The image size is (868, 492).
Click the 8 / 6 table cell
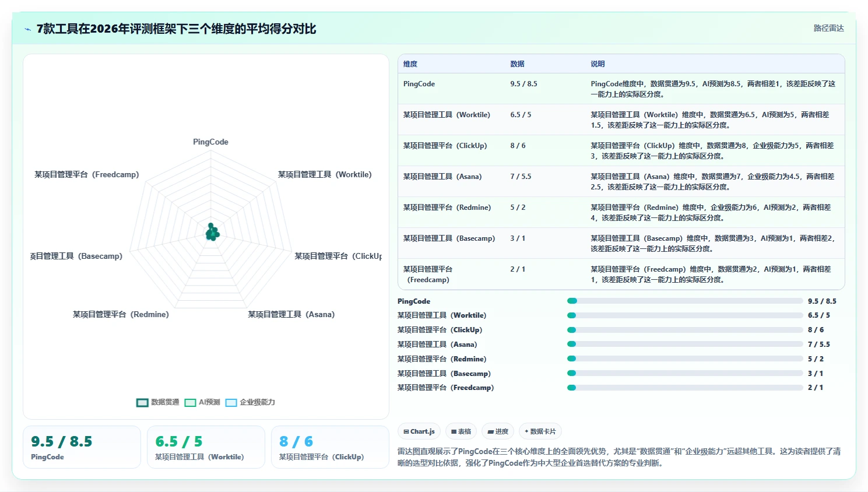(518, 146)
